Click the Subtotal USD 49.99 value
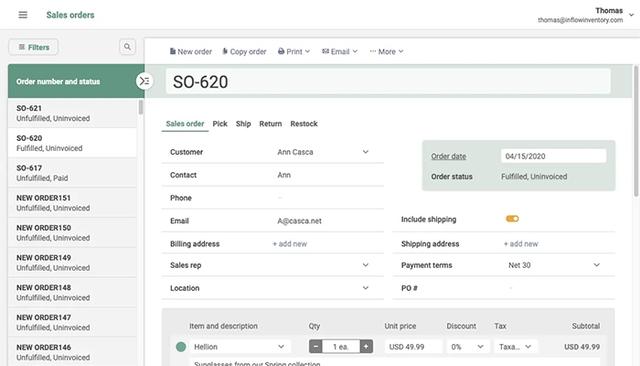 coord(582,347)
